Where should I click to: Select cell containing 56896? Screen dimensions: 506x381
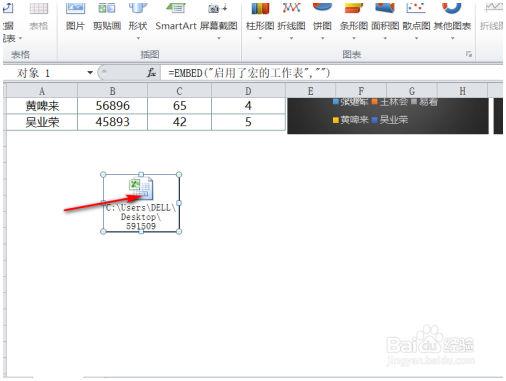point(112,106)
